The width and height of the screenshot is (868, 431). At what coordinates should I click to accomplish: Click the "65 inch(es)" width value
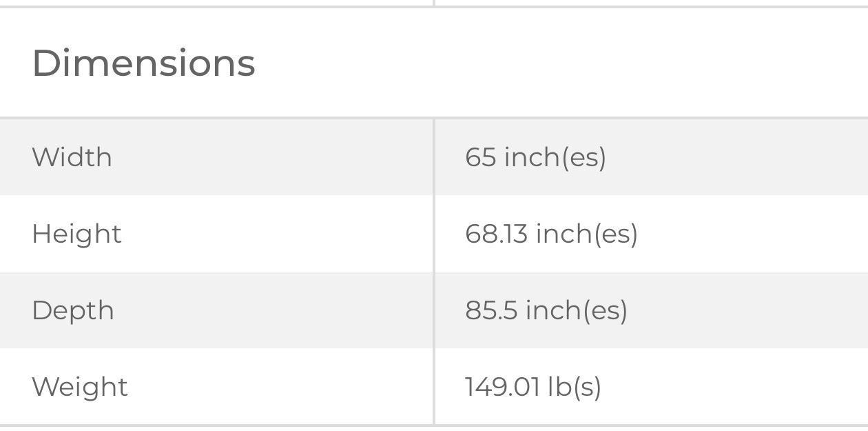(535, 158)
